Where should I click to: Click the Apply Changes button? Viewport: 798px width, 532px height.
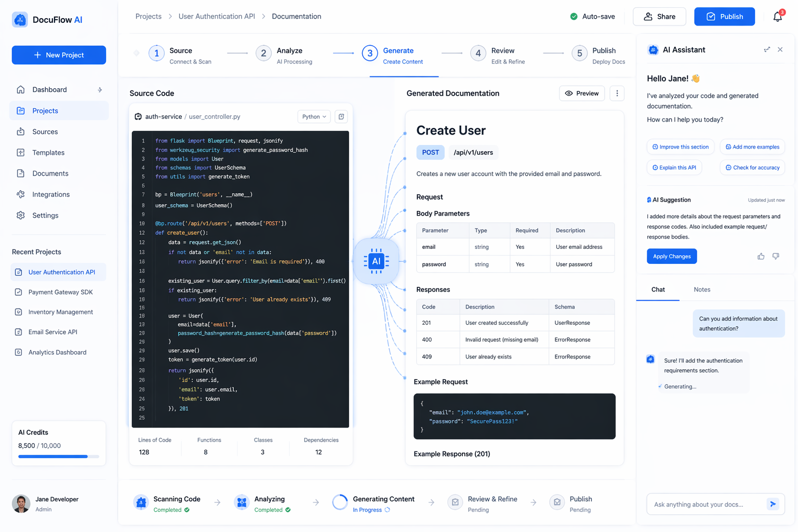click(x=671, y=256)
